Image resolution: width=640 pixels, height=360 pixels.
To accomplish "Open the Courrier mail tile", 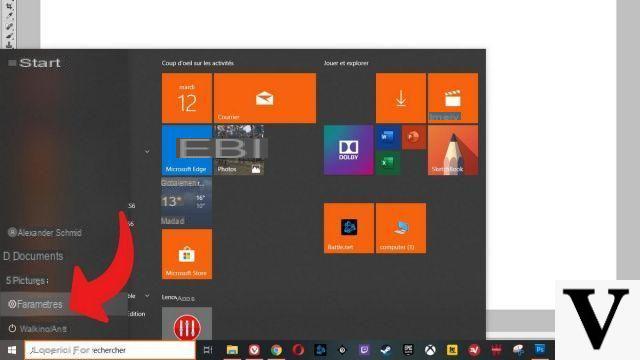I will coord(265,98).
